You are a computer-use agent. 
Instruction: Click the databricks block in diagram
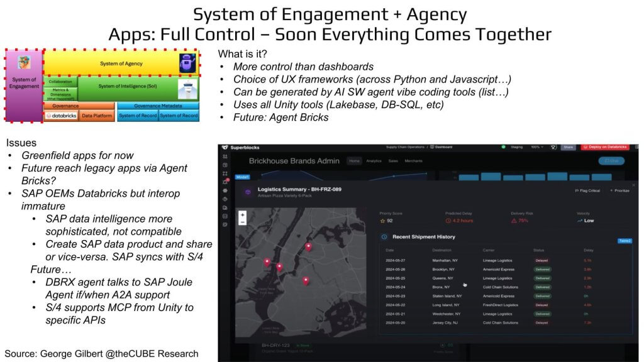pos(61,116)
